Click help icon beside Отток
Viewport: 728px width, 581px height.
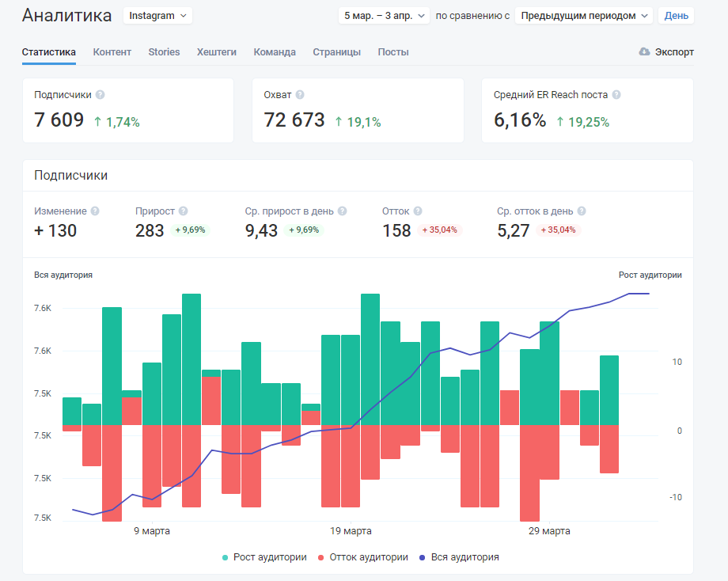tap(418, 211)
